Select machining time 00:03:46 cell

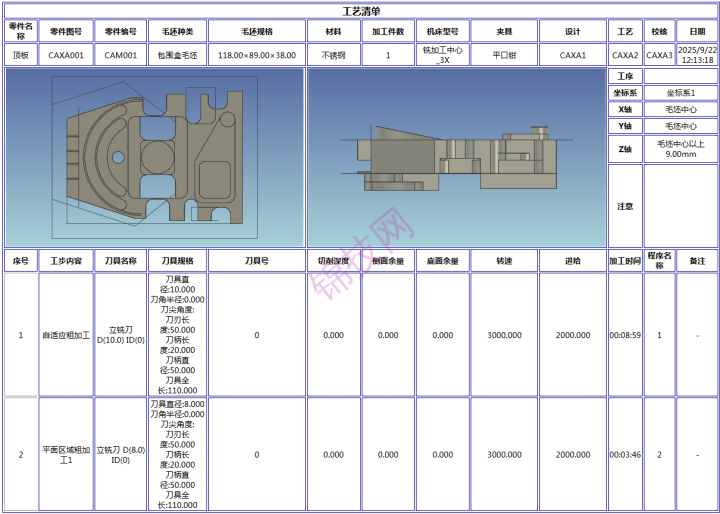point(625,455)
